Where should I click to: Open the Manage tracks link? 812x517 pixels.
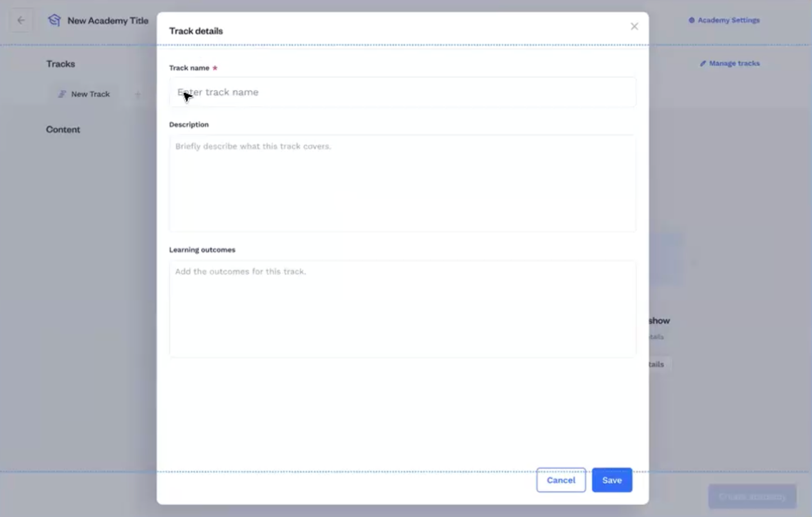[x=734, y=64]
